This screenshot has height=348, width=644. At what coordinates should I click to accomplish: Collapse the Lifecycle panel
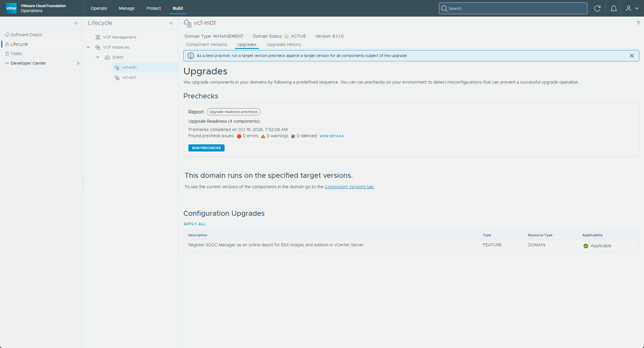pyautogui.click(x=171, y=23)
